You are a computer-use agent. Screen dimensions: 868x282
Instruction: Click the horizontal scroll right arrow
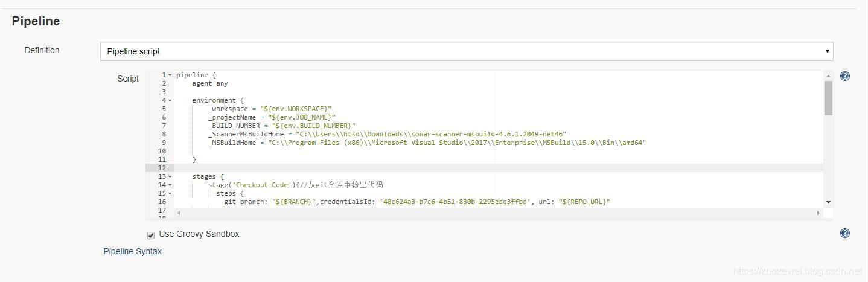pos(819,213)
